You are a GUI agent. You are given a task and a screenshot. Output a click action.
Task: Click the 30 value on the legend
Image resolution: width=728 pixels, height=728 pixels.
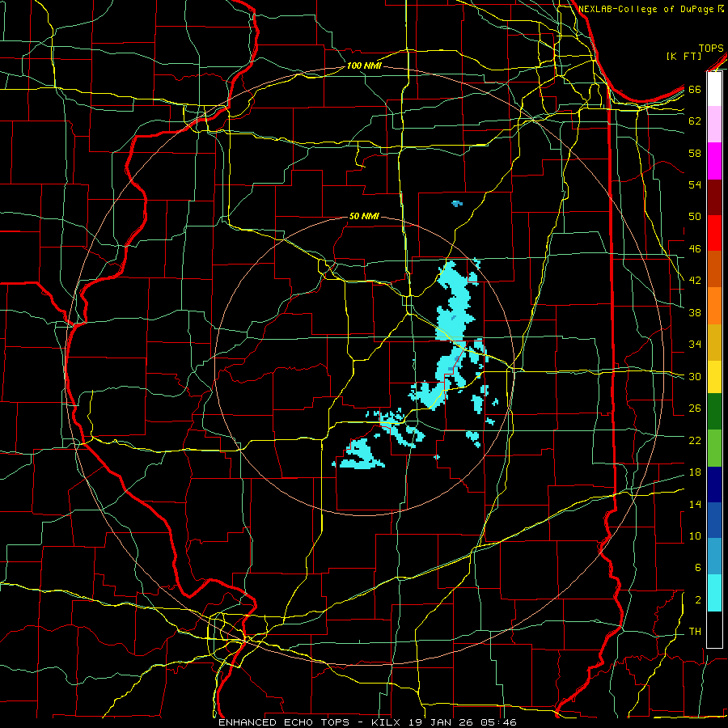coord(695,376)
